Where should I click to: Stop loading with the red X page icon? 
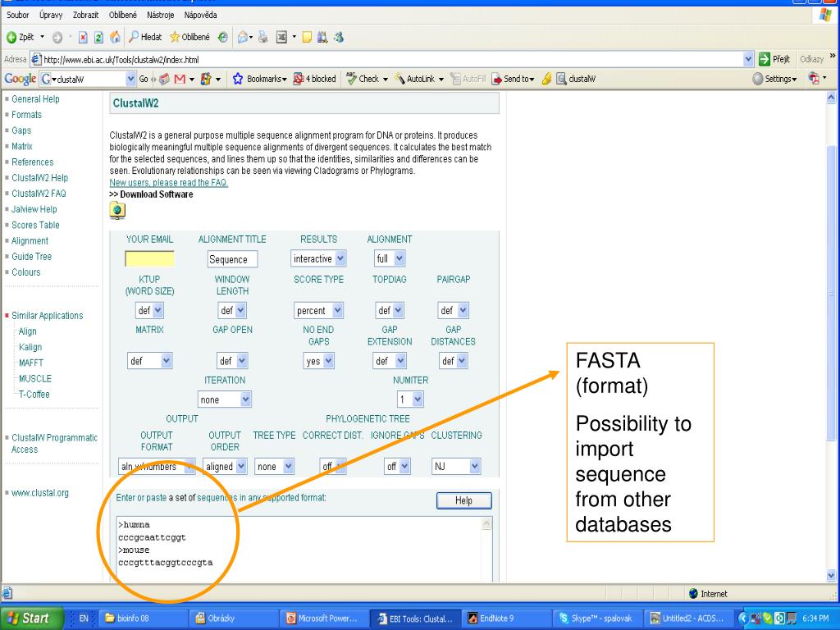coord(83,37)
